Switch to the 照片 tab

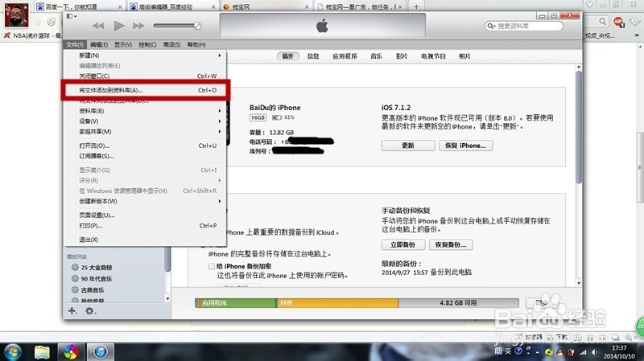464,56
